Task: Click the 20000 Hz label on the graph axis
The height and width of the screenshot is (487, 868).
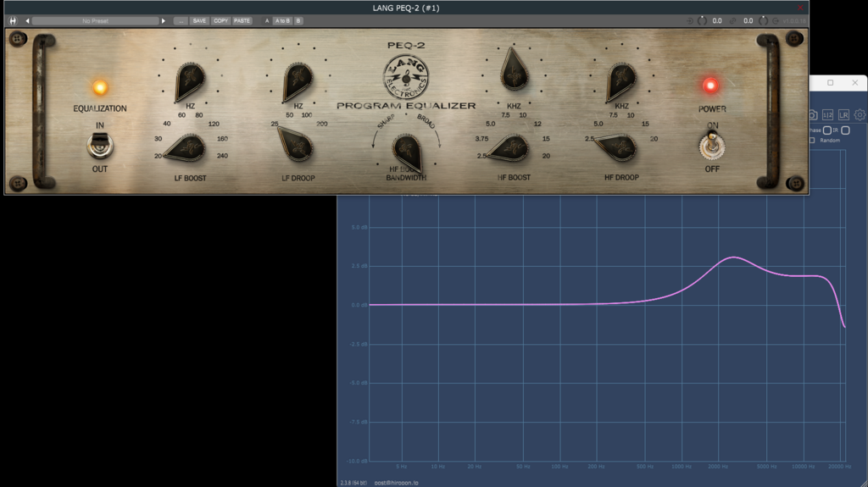Action: click(x=840, y=467)
